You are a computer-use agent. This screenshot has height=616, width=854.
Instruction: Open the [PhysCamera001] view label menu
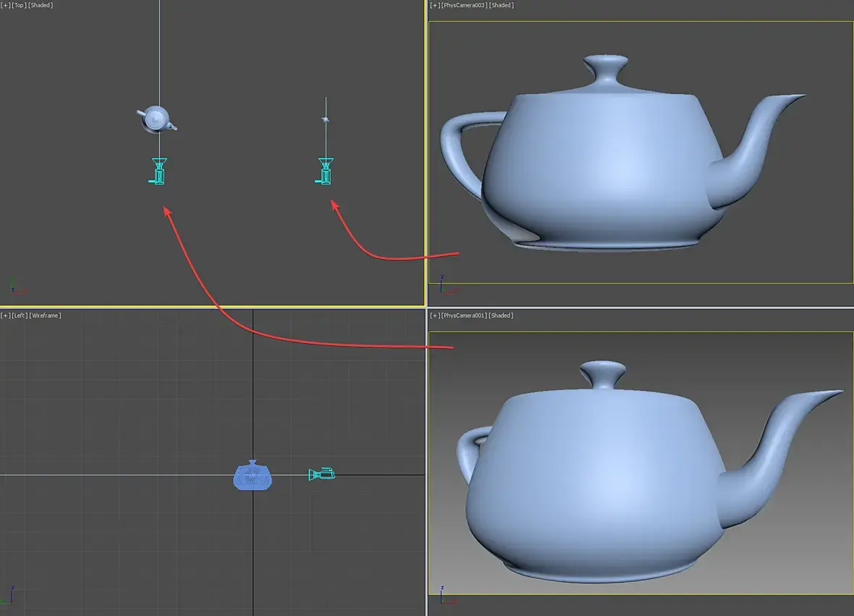[464, 316]
